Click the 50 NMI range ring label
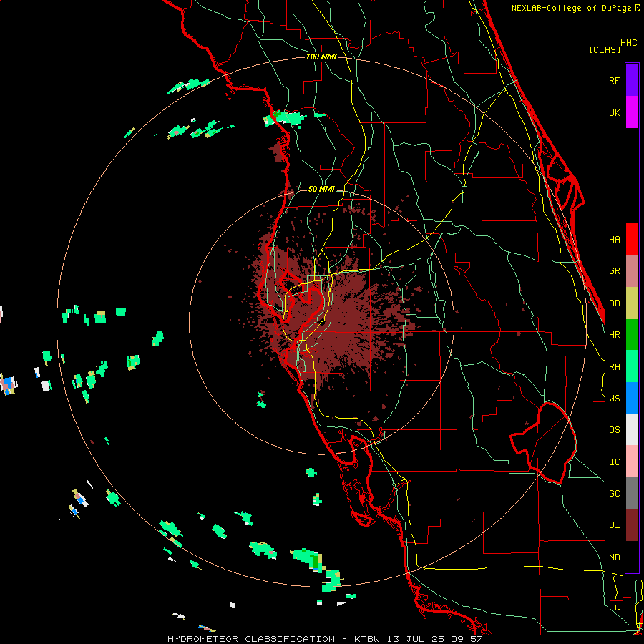The width and height of the screenshot is (644, 644). 321,190
